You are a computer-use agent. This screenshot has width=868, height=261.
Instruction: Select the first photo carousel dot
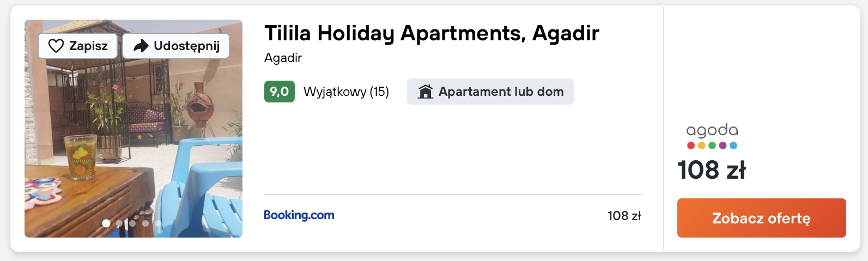pos(106,223)
